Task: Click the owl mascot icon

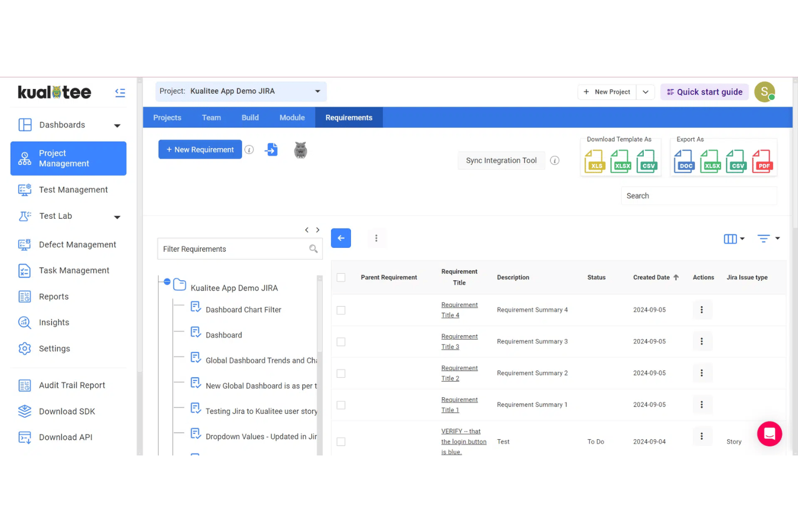Action: (300, 150)
